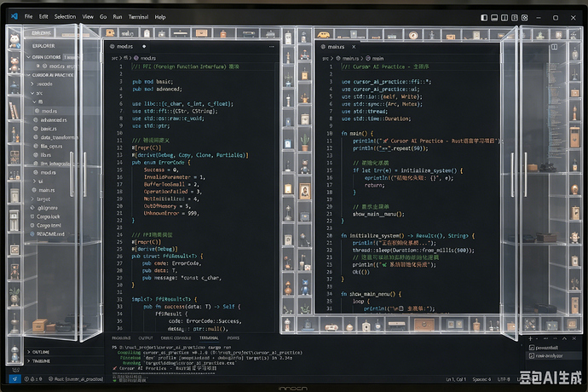588x392 pixels.
Task: Switch to the PORTS panel tab
Action: click(233, 338)
